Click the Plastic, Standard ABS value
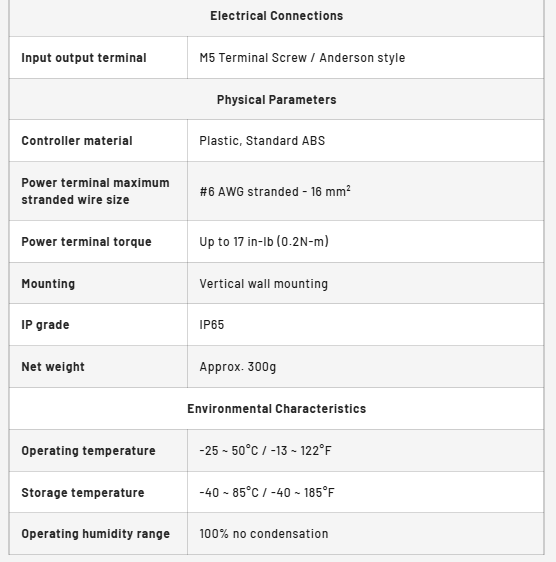Viewport: 556px width, 562px height. pyautogui.click(x=262, y=140)
